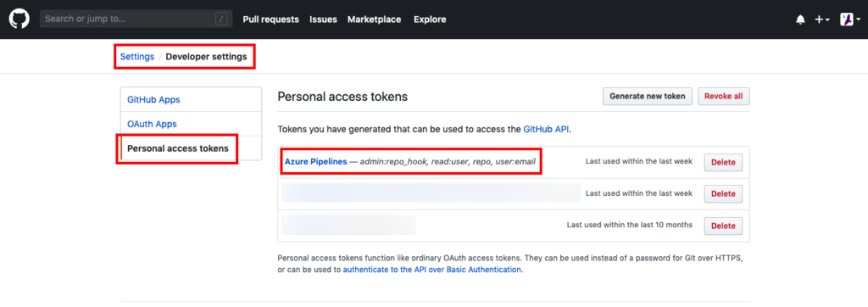Open the Azure Pipelines token link

316,162
